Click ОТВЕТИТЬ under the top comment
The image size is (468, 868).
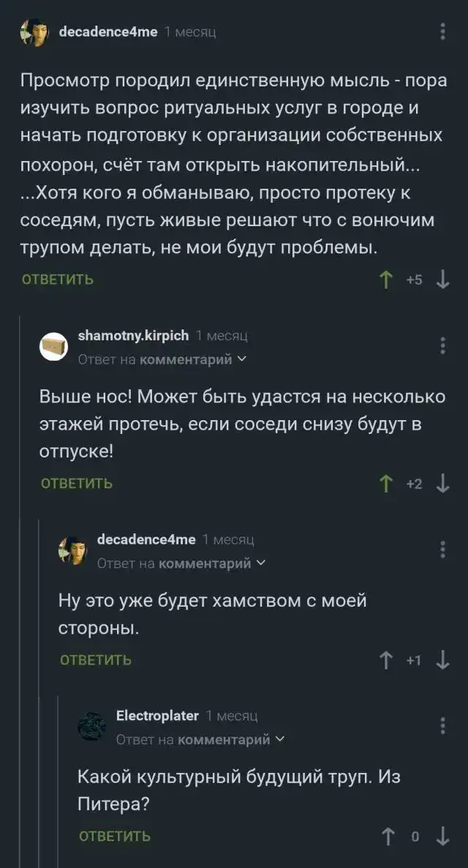click(x=58, y=280)
